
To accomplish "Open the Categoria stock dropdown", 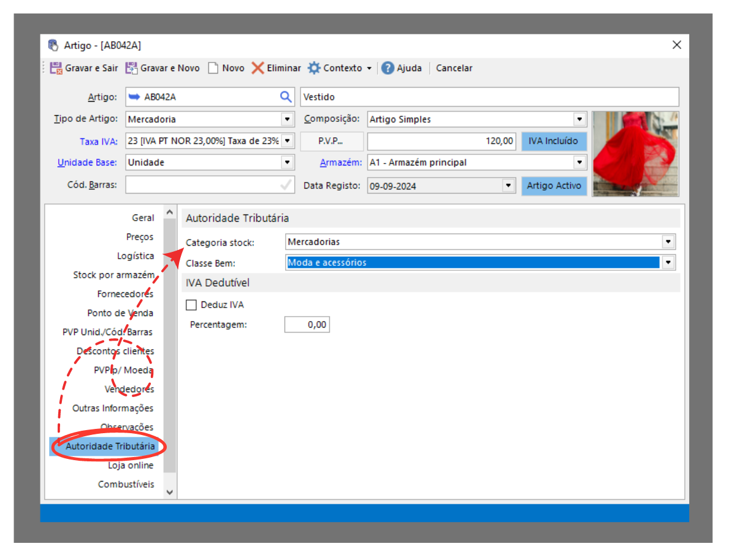I will click(x=668, y=242).
